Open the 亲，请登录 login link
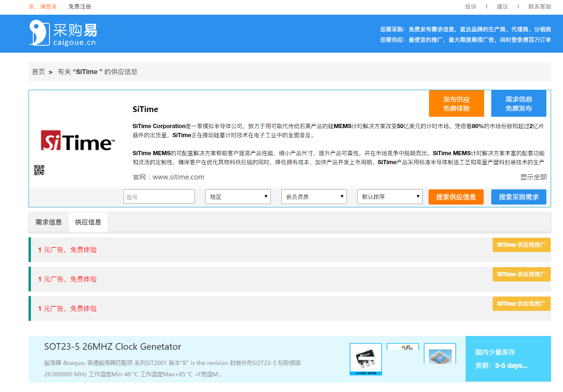 click(x=43, y=7)
